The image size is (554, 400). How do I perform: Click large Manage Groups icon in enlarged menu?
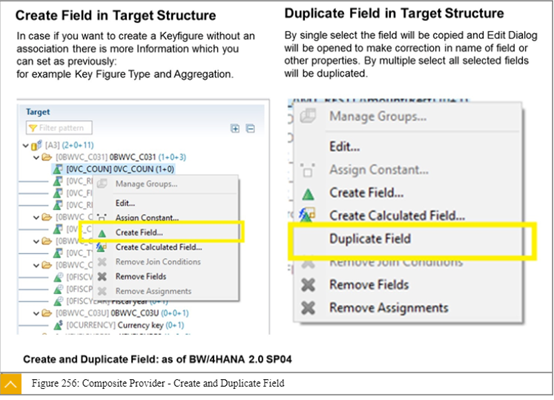pyautogui.click(x=308, y=116)
